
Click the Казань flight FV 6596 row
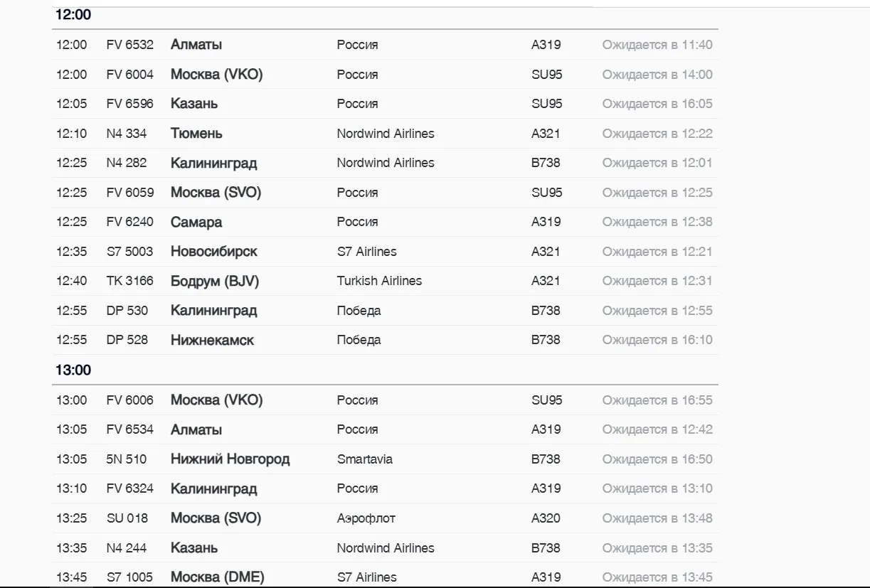[385, 104]
